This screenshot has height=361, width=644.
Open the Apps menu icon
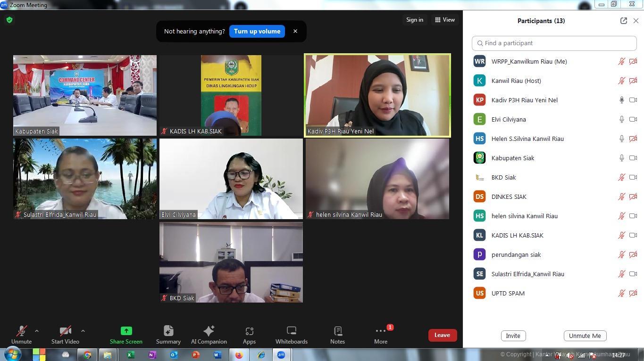tap(249, 335)
